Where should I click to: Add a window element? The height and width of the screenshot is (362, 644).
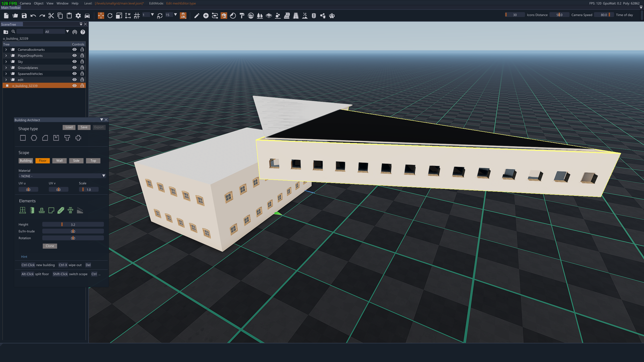pos(23,210)
